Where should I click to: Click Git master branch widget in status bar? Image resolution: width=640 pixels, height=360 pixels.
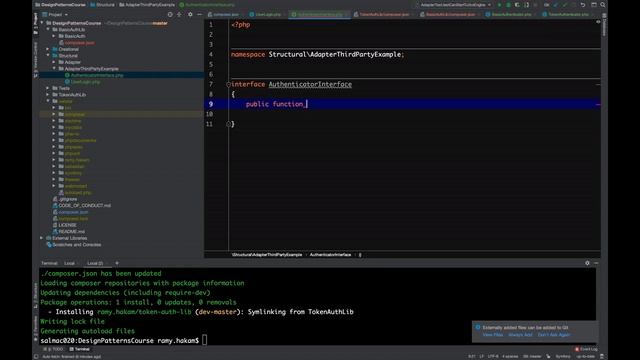(x=532, y=356)
